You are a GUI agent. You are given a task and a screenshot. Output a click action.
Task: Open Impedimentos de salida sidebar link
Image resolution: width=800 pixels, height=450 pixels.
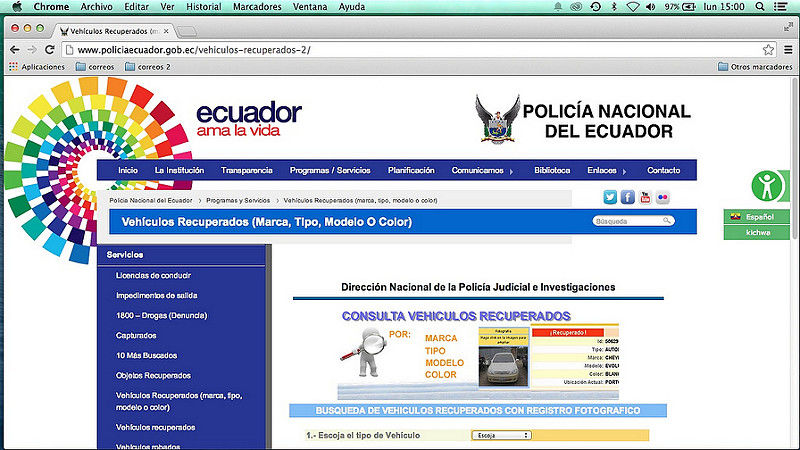pyautogui.click(x=156, y=295)
